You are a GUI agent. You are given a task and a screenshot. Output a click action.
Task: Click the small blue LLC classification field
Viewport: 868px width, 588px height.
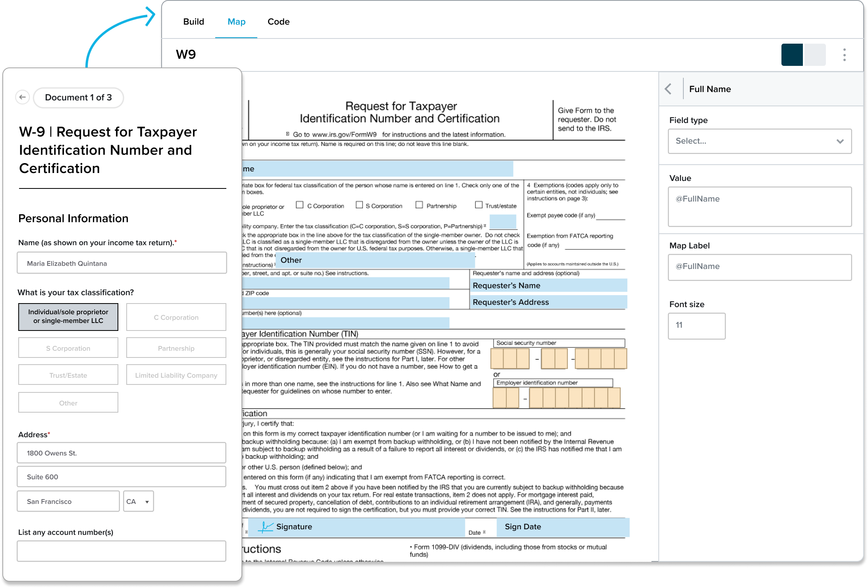[x=503, y=222]
